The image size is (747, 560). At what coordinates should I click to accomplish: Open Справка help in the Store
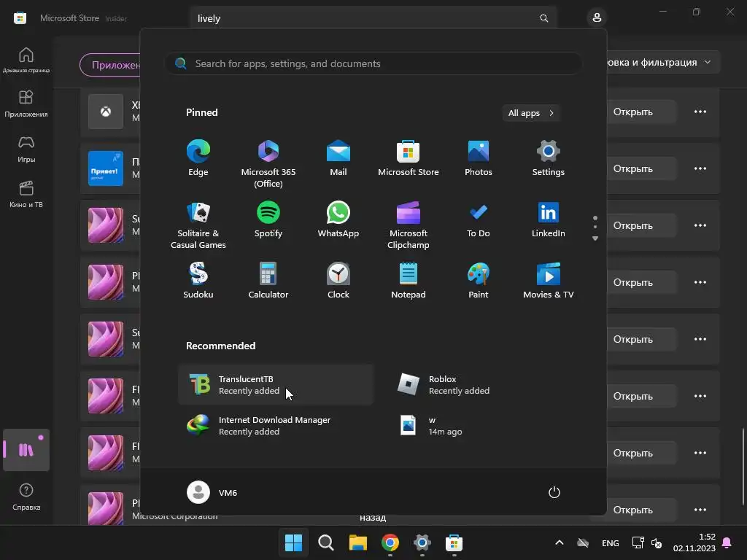coord(26,497)
